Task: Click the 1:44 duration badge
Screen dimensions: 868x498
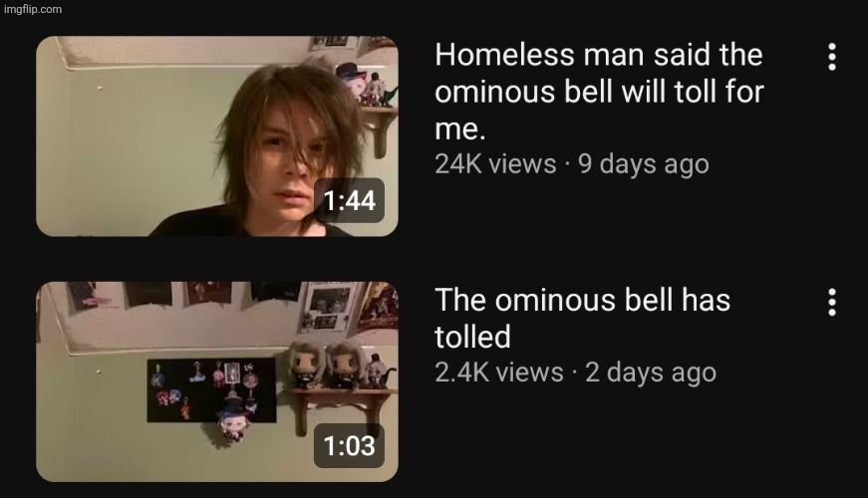Action: click(350, 200)
